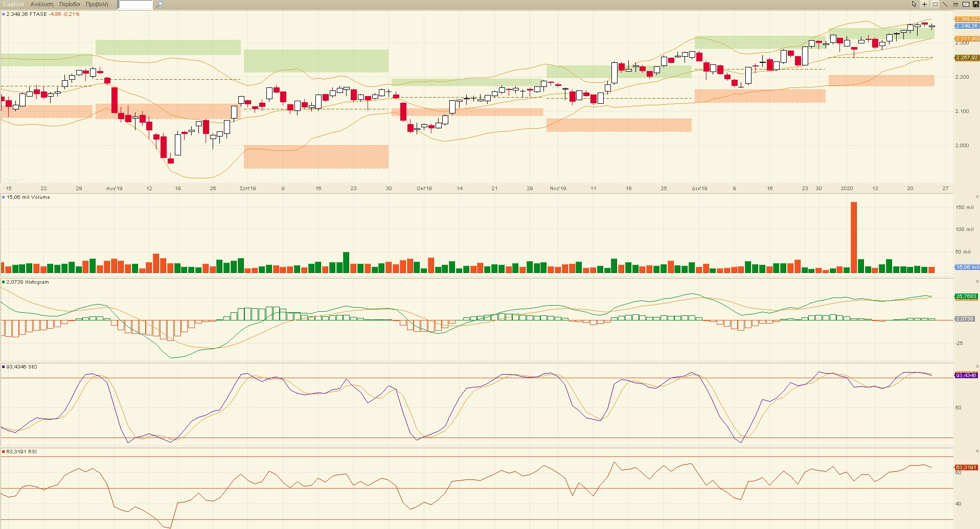
Task: Select the arrow pointer tool
Action: pyautogui.click(x=914, y=4)
